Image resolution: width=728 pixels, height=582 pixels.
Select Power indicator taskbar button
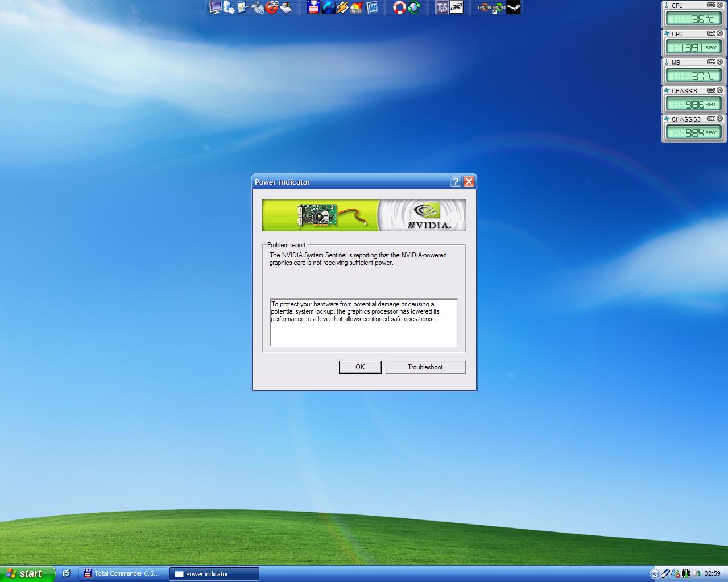[x=214, y=574]
